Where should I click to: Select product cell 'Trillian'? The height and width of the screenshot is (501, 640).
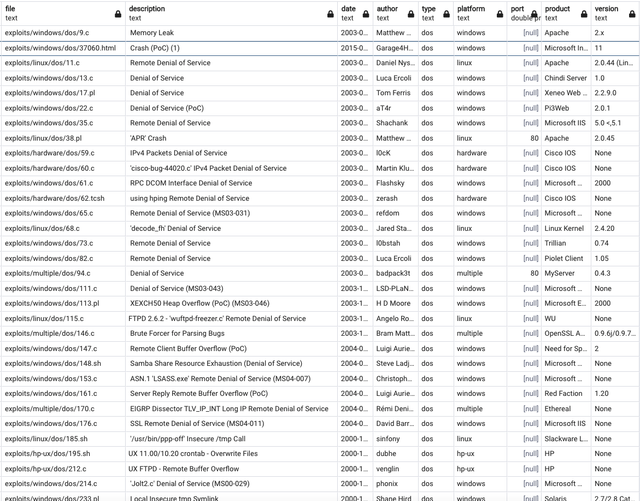click(566, 243)
